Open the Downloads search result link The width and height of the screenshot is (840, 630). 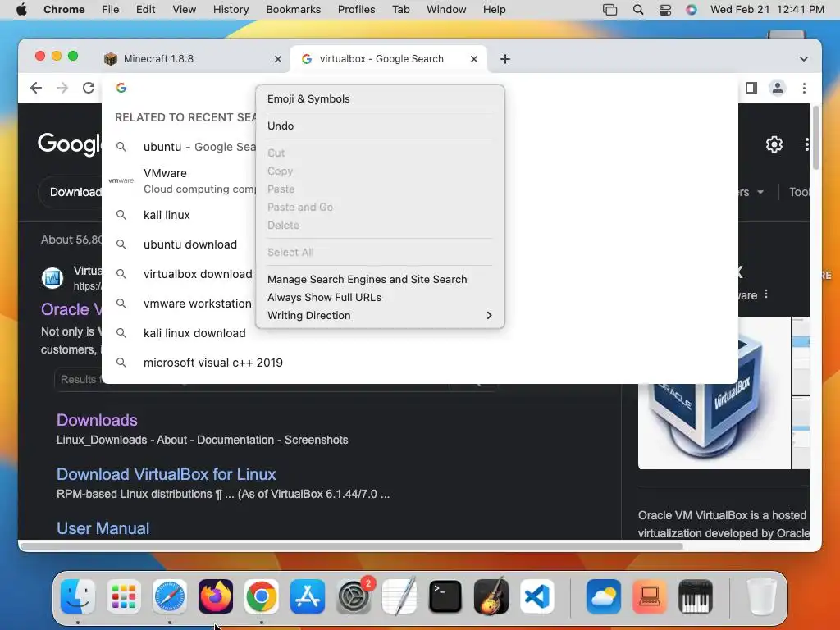(97, 420)
